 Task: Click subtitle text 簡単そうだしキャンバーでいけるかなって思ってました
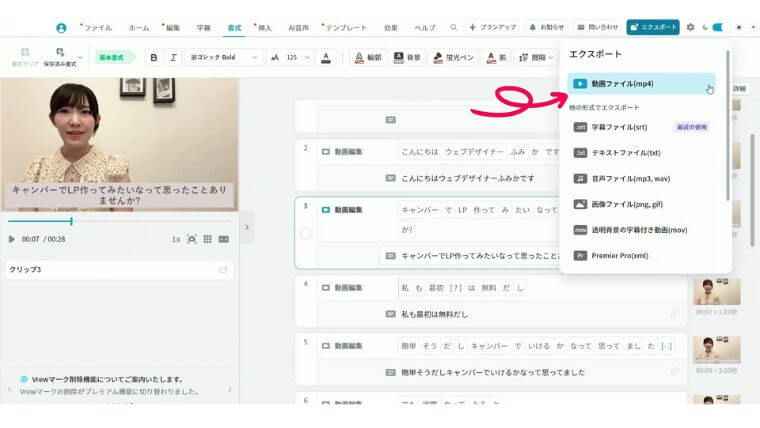[x=492, y=372]
